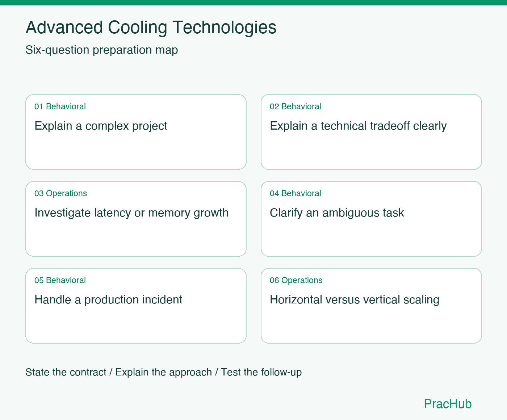Open the 'Explain a complex project' card

pos(136,132)
